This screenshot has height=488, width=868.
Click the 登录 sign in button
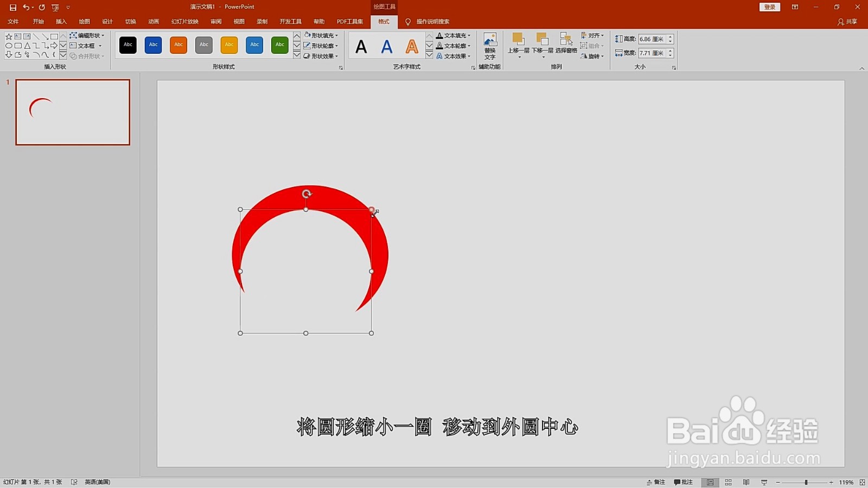tap(770, 7)
